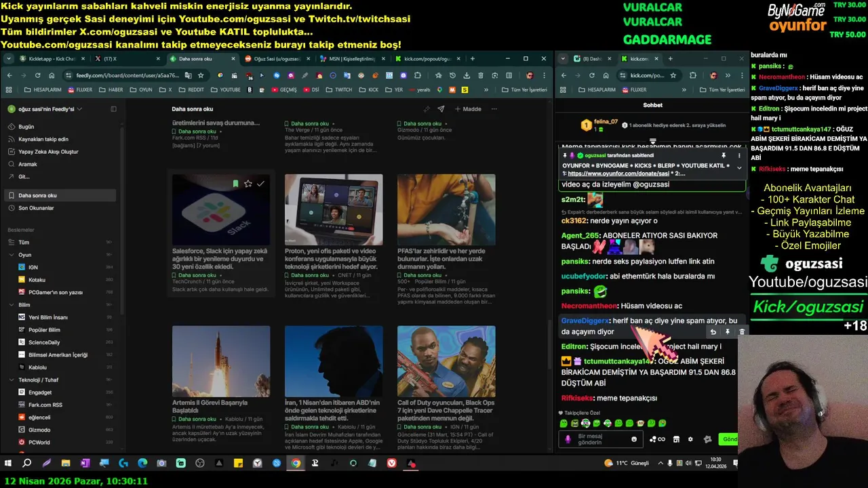
Task: Open Google Chrome in taskbar
Action: [296, 464]
